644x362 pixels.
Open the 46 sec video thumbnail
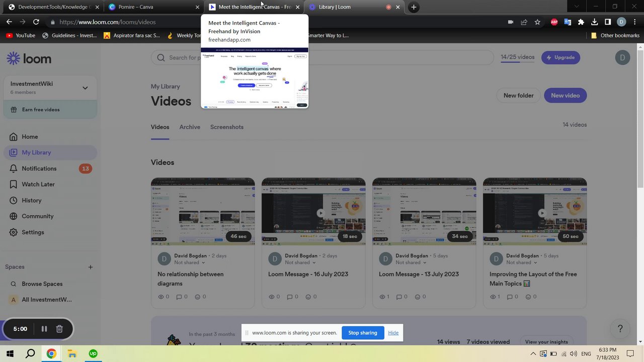pyautogui.click(x=203, y=211)
